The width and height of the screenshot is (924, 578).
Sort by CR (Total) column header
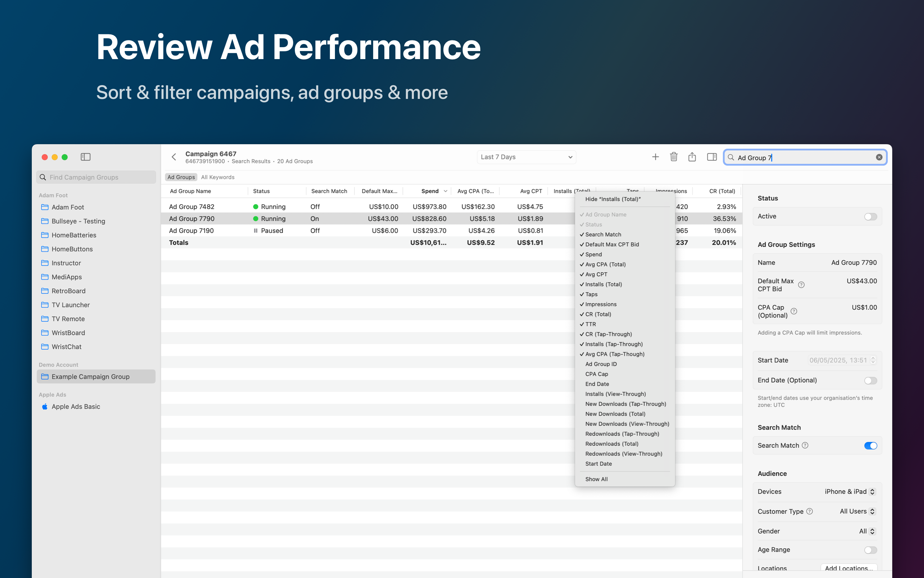click(717, 191)
